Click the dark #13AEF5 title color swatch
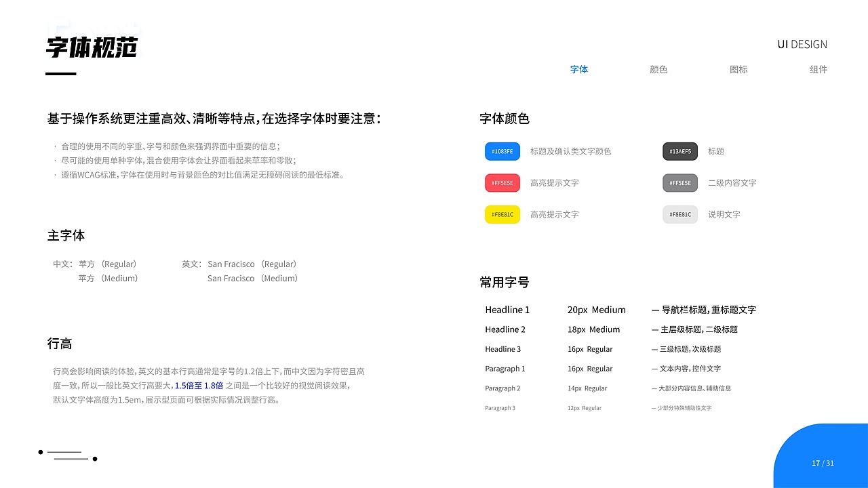 (x=680, y=151)
